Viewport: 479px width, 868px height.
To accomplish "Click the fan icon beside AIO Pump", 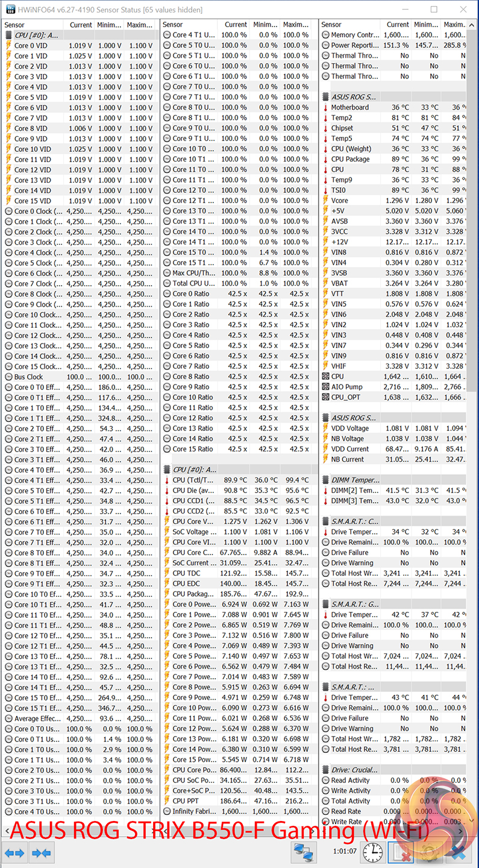I will 325,386.
